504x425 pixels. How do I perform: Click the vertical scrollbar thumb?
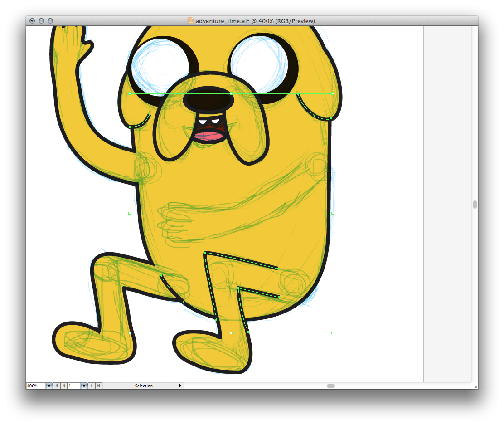(475, 205)
